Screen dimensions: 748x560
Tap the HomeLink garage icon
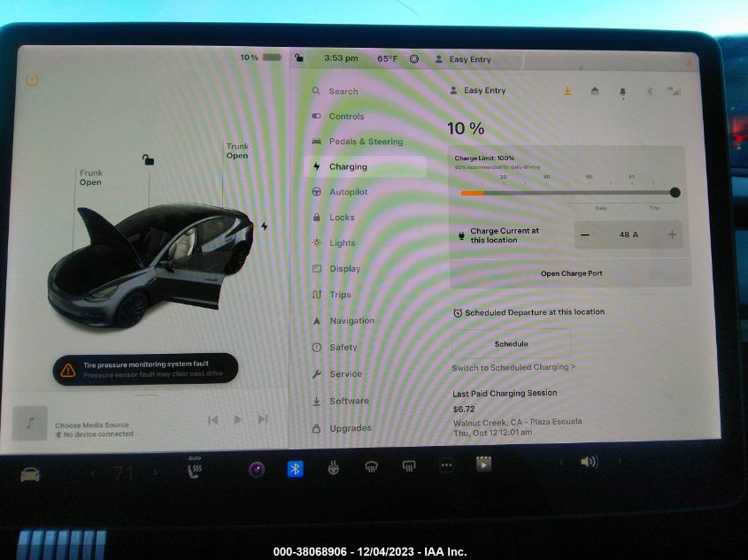pyautogui.click(x=594, y=91)
